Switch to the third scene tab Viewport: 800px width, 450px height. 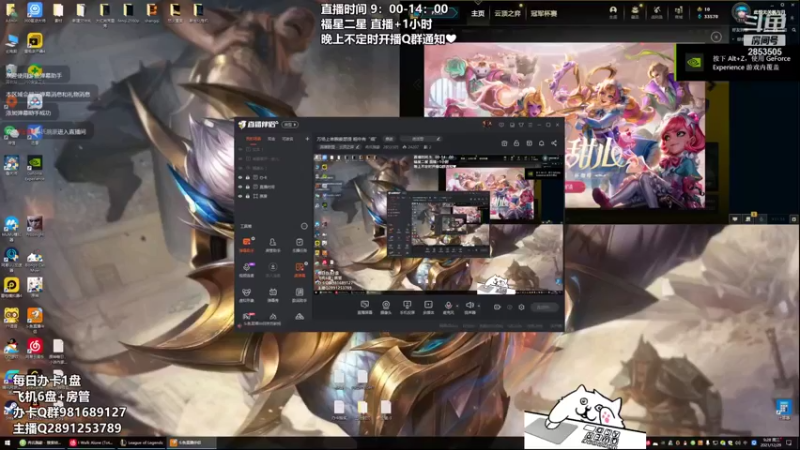[288, 139]
